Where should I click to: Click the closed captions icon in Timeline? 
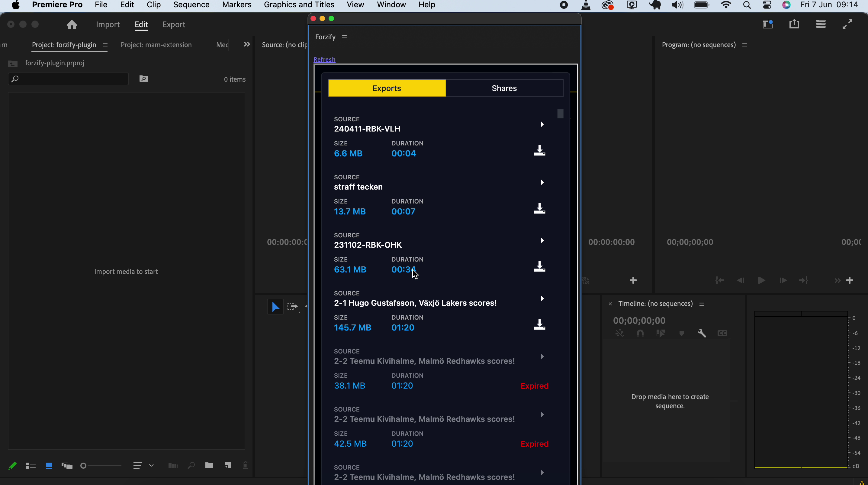[722, 333]
